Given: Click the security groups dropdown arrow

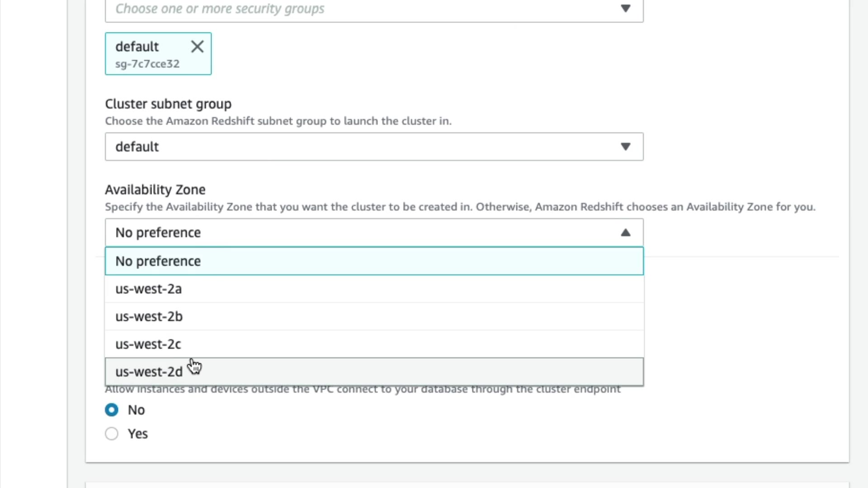Looking at the screenshot, I should [625, 9].
